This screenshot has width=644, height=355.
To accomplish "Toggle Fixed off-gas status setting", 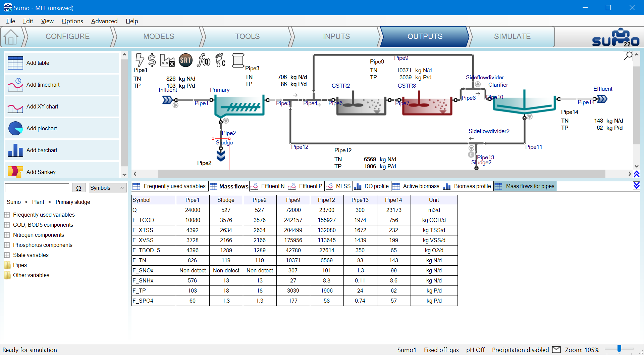I will click(x=441, y=350).
